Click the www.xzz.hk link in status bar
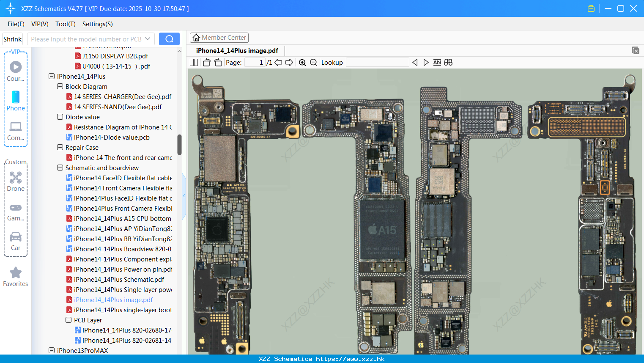Image resolution: width=644 pixels, height=363 pixels. click(x=350, y=359)
